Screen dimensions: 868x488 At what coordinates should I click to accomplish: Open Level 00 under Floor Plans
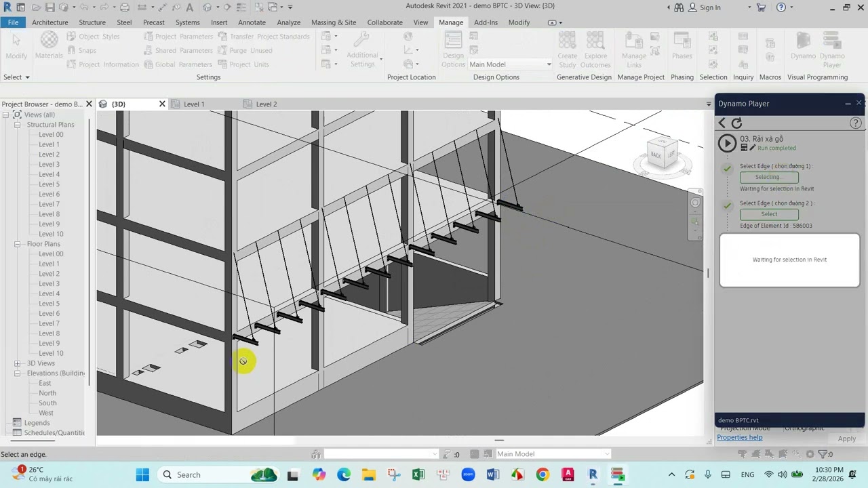51,254
